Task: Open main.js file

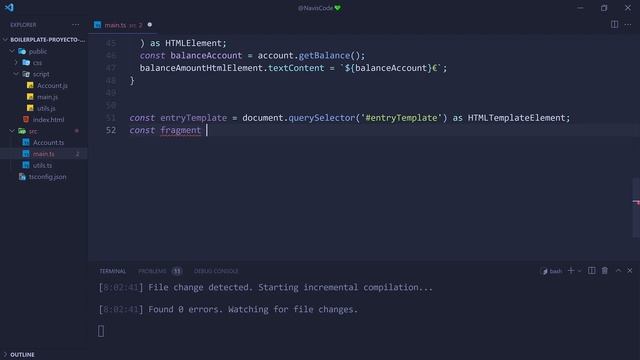Action: 47,97
